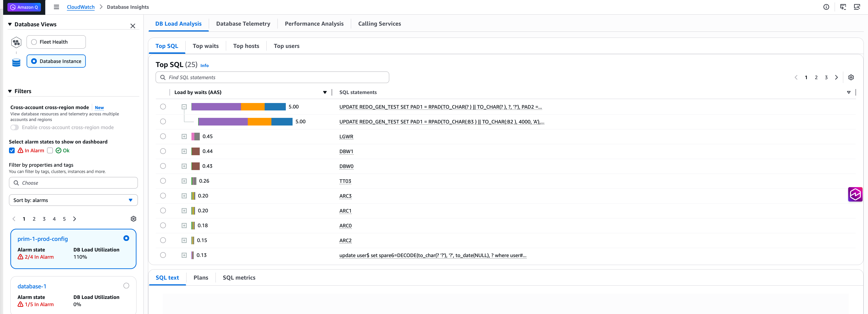Open the database-1 instance link
868x314 pixels.
tap(32, 286)
